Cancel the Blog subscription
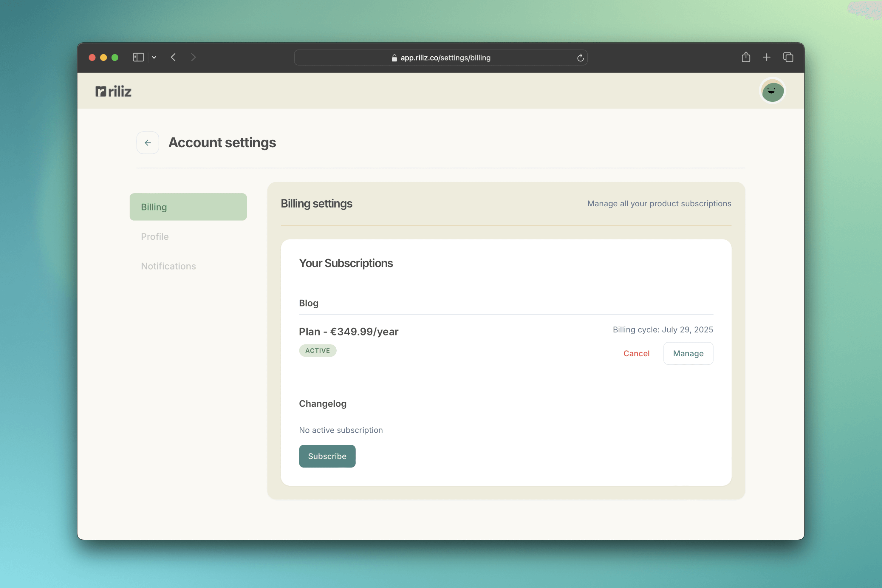Screen dimensions: 882x588 point(636,353)
